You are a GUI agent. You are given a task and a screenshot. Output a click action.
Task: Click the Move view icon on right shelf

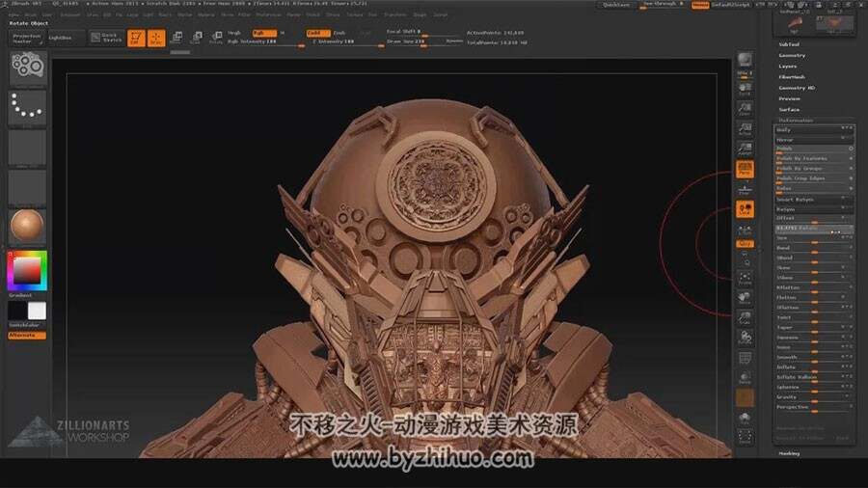(745, 298)
